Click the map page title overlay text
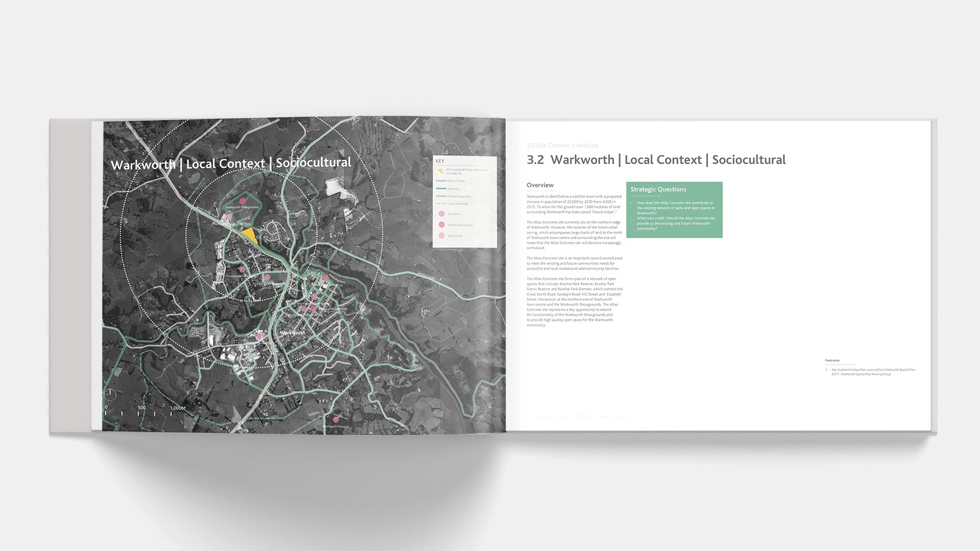980x551 pixels. pyautogui.click(x=231, y=164)
